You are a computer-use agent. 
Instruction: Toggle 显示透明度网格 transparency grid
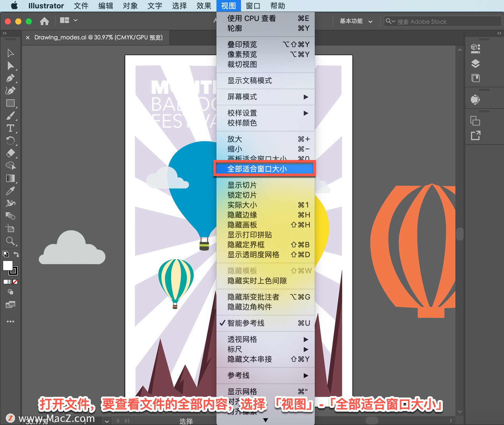[265, 255]
